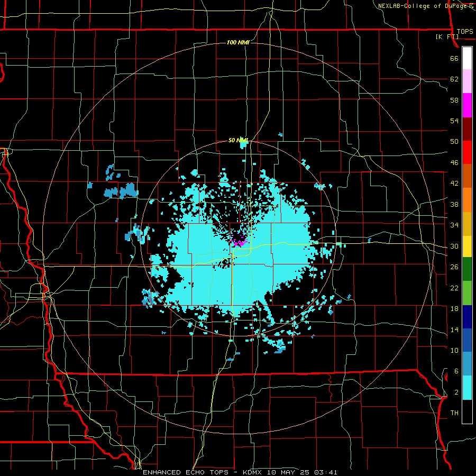Click the bright red legend swatch
Viewport: 476px width, 476px height.
point(467,152)
